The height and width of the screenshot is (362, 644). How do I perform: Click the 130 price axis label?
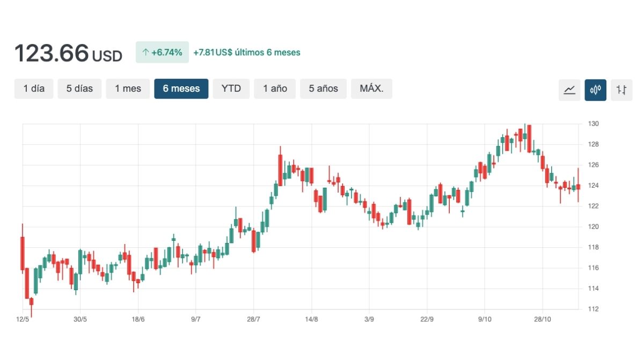coord(592,124)
